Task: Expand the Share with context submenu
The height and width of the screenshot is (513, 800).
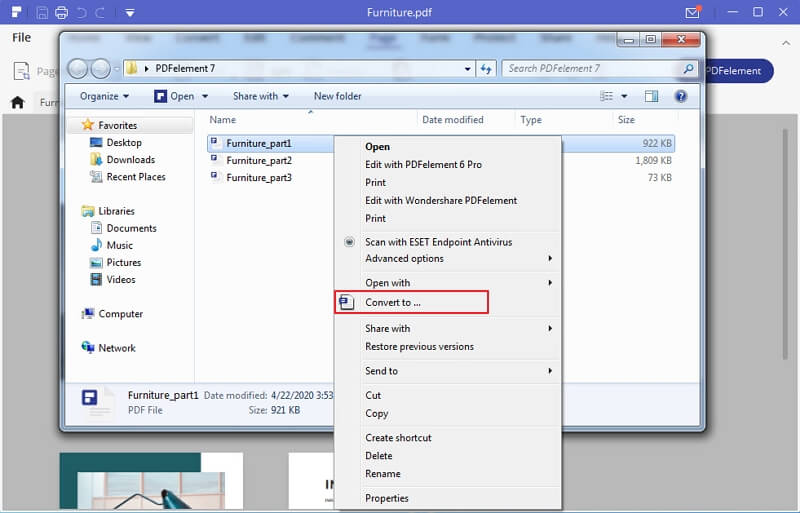Action: click(x=448, y=328)
